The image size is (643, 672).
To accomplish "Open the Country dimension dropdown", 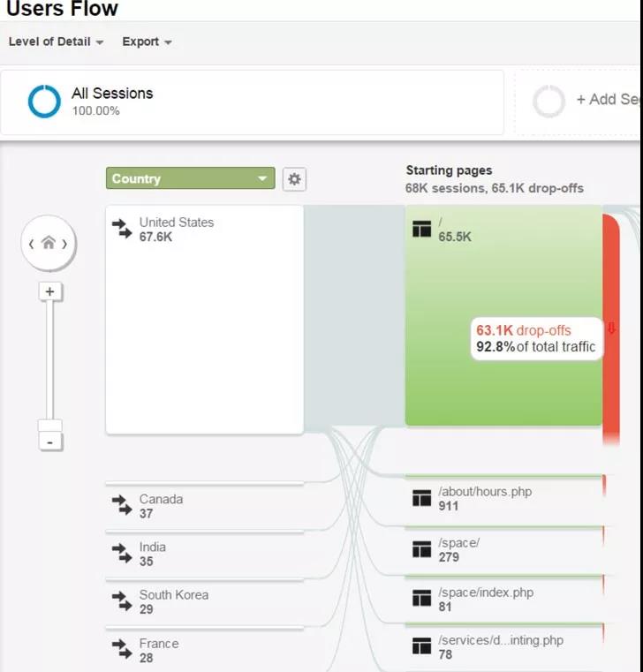I will (190, 178).
